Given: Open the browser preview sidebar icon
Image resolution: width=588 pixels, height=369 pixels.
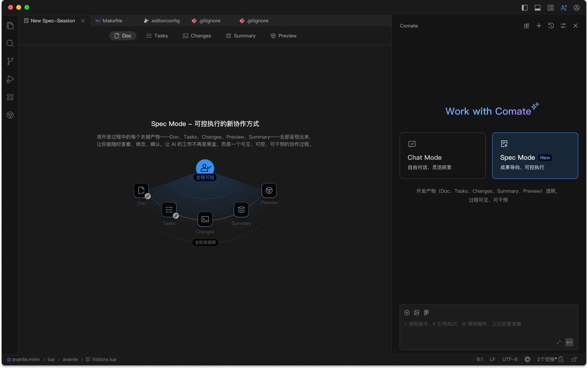Looking at the screenshot, I should point(10,115).
